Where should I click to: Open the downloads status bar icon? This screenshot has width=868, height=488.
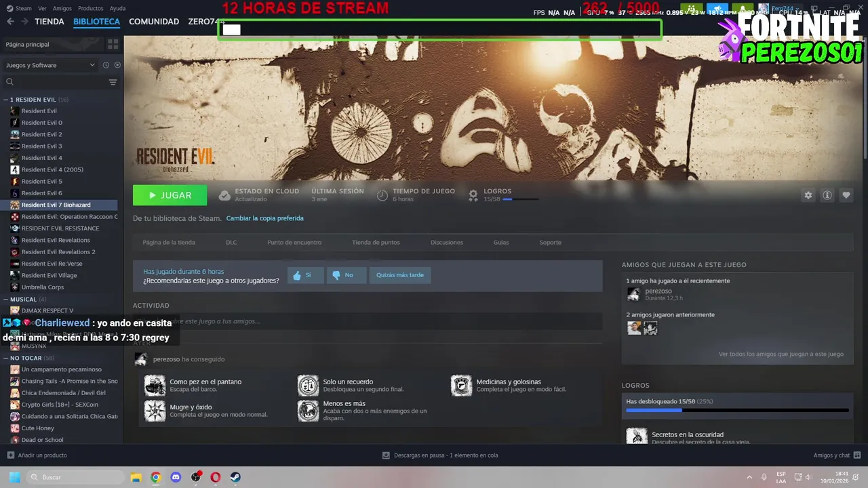coord(386,455)
